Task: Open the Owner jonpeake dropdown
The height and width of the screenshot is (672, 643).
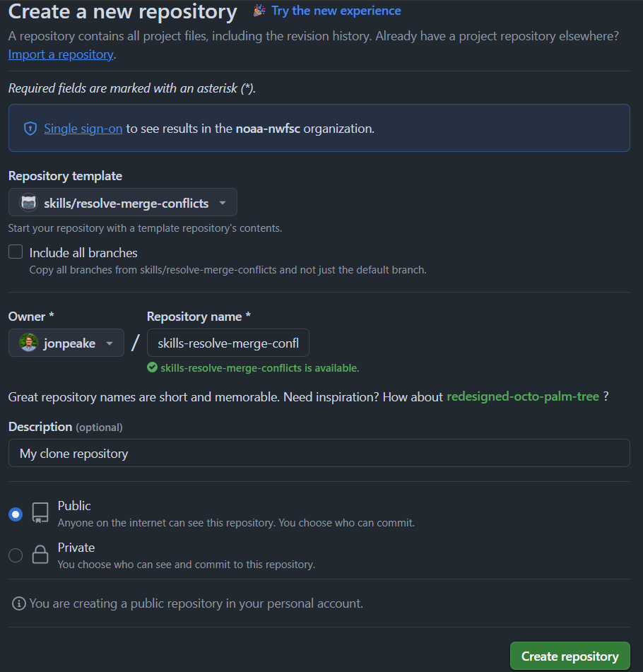Action: pos(66,343)
